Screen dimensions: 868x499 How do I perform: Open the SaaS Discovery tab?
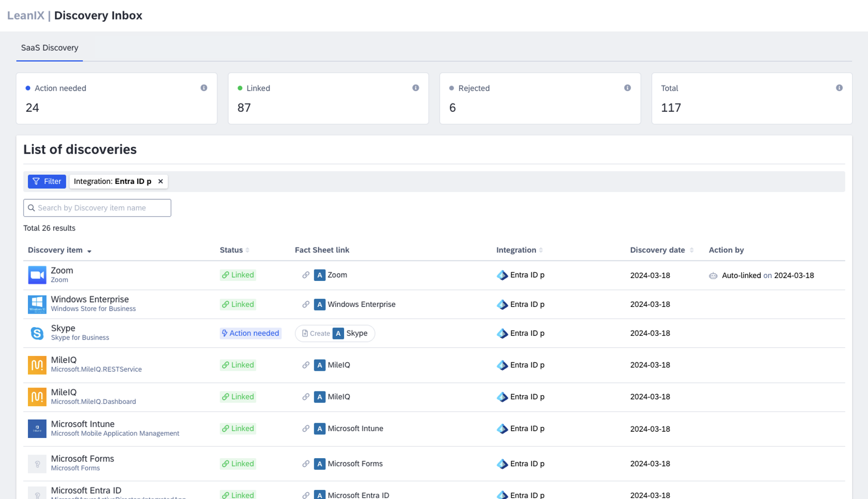50,48
